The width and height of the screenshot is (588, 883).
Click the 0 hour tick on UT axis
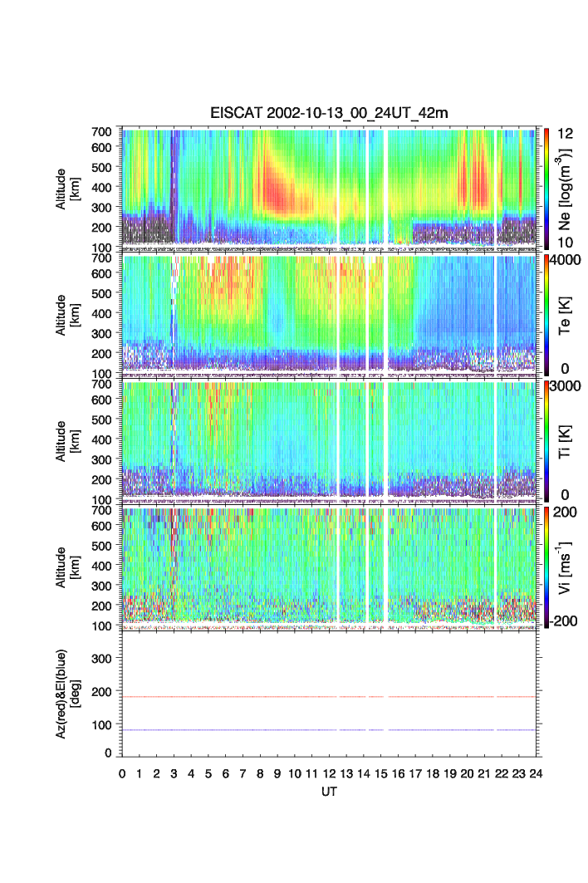click(x=122, y=773)
